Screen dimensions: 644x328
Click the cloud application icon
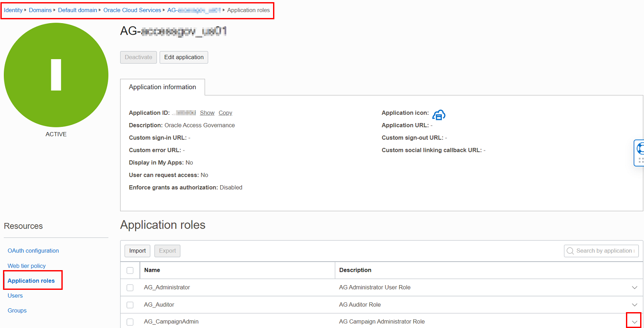click(439, 114)
